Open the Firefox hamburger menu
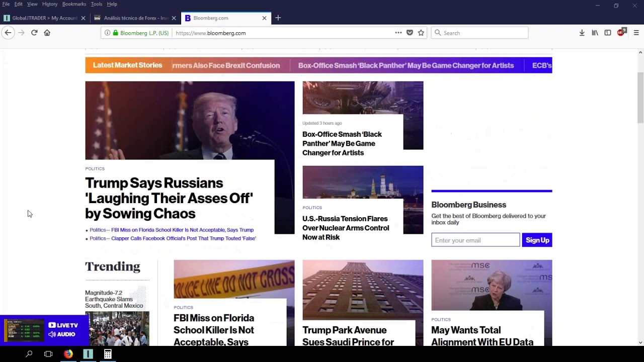The height and width of the screenshot is (362, 644). [x=636, y=33]
